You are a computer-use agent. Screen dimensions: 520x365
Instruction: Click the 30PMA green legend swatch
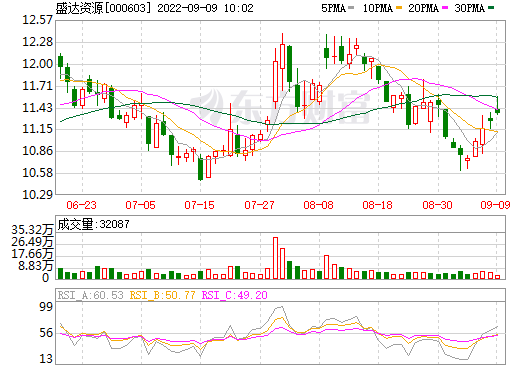[x=491, y=8]
